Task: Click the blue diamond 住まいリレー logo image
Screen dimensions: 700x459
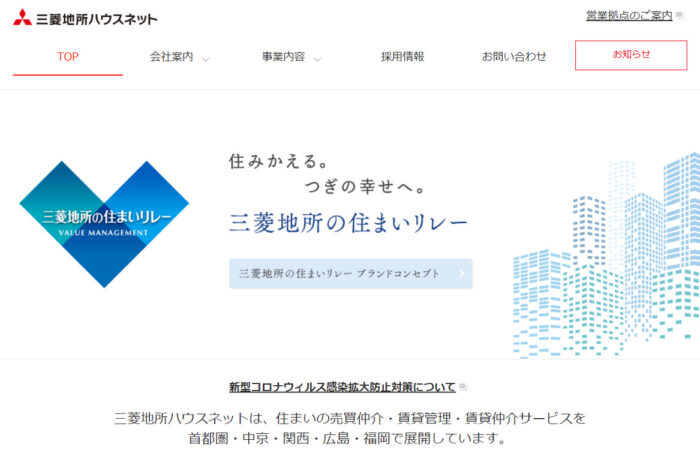Action: pos(104,224)
